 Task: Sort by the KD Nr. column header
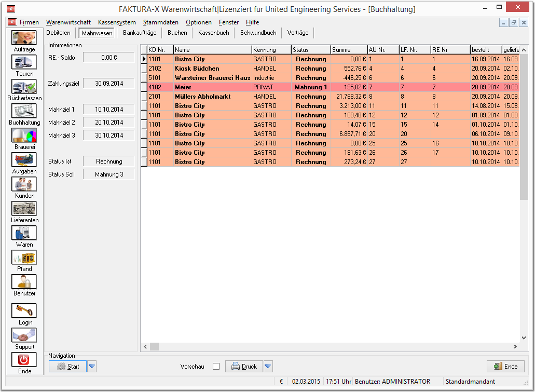click(x=160, y=50)
